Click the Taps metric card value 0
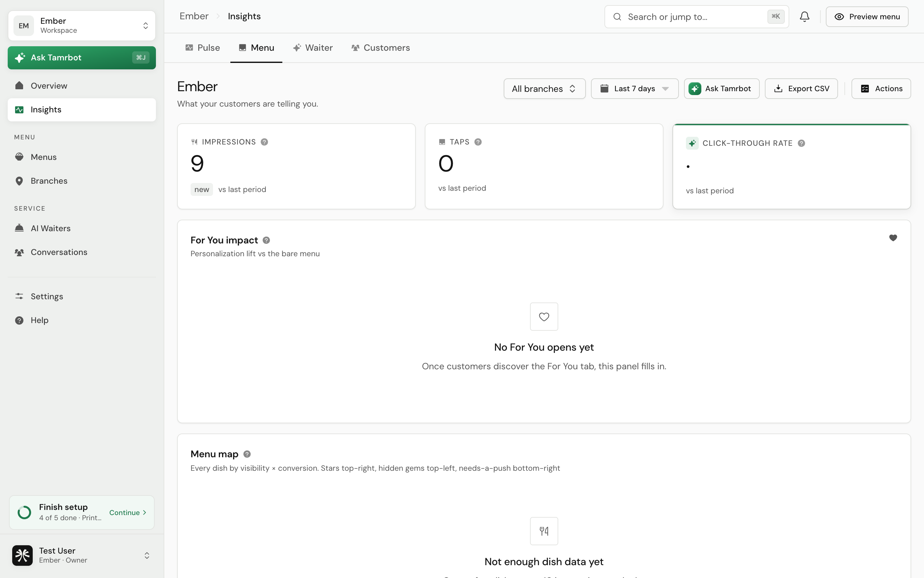The width and height of the screenshot is (924, 578). pyautogui.click(x=446, y=163)
